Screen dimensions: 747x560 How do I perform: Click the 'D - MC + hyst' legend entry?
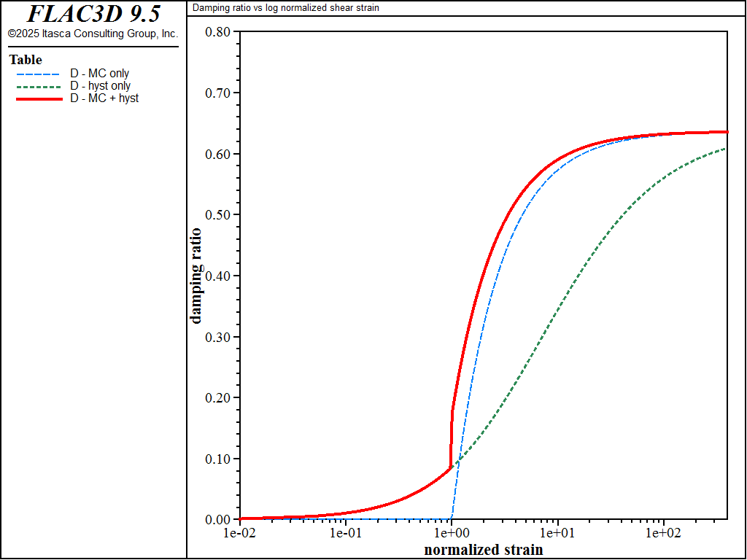pos(104,98)
